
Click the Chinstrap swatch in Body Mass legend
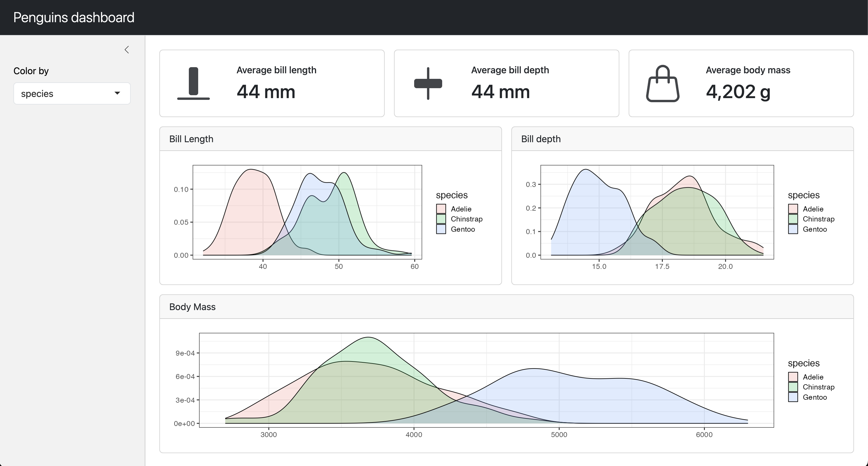point(792,387)
